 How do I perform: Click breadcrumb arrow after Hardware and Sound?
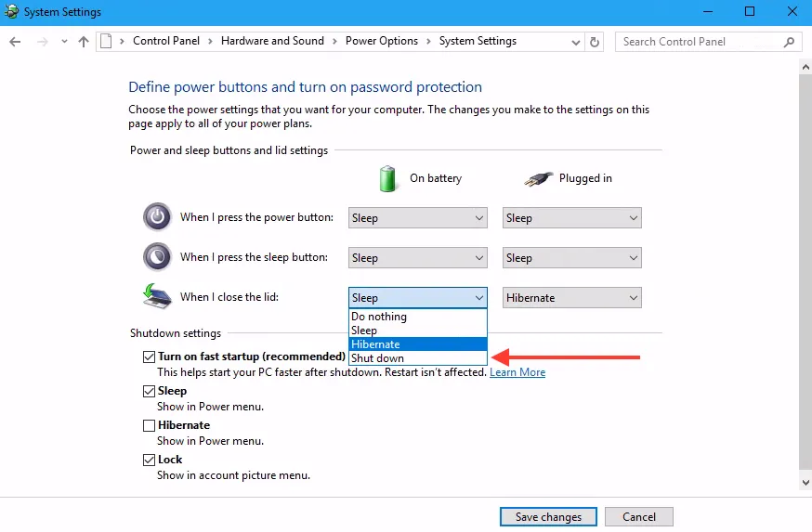[334, 42]
